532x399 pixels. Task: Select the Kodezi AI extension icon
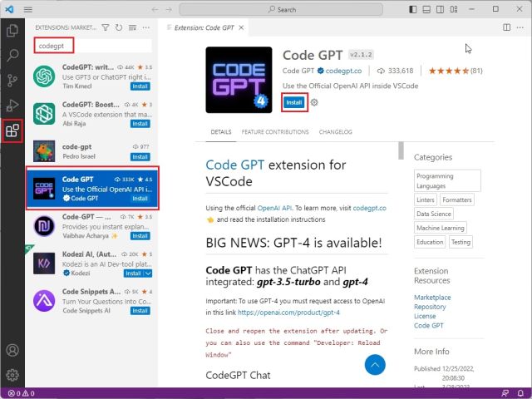[x=44, y=264]
